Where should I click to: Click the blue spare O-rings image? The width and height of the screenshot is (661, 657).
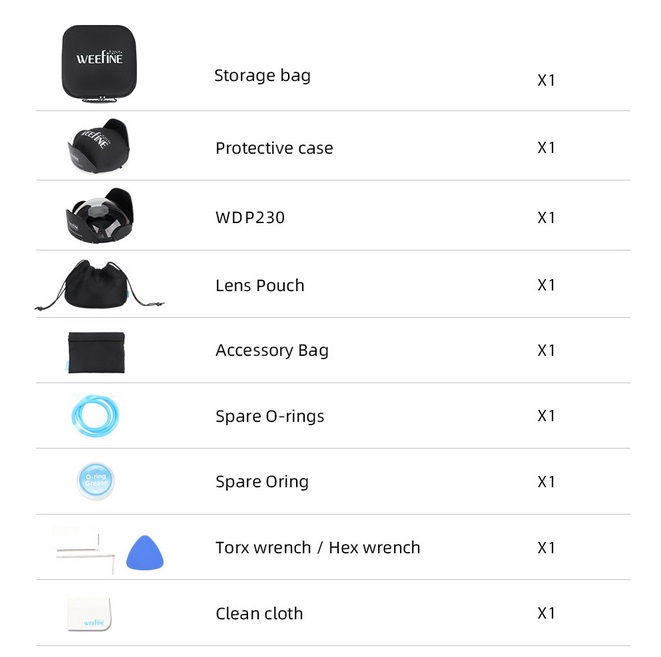[x=95, y=416]
